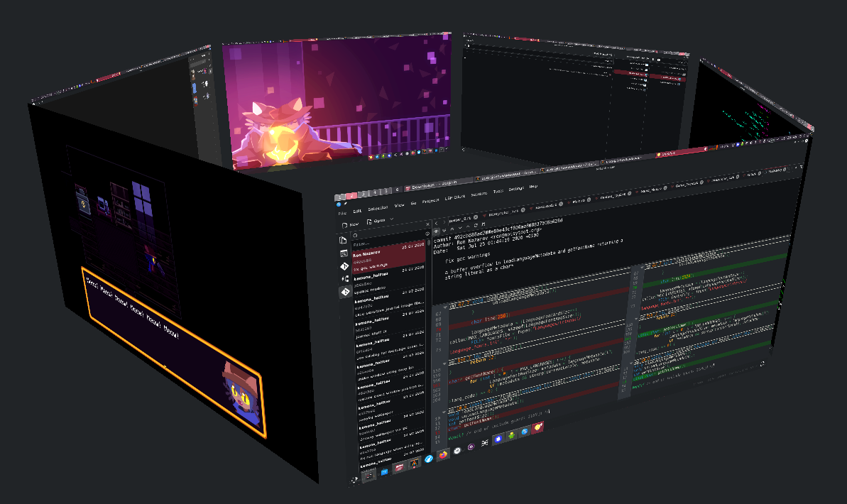This screenshot has width=847, height=504.
Task: Click the next-tab arrow left of pealer_d.rs
Action: pyautogui.click(x=444, y=223)
